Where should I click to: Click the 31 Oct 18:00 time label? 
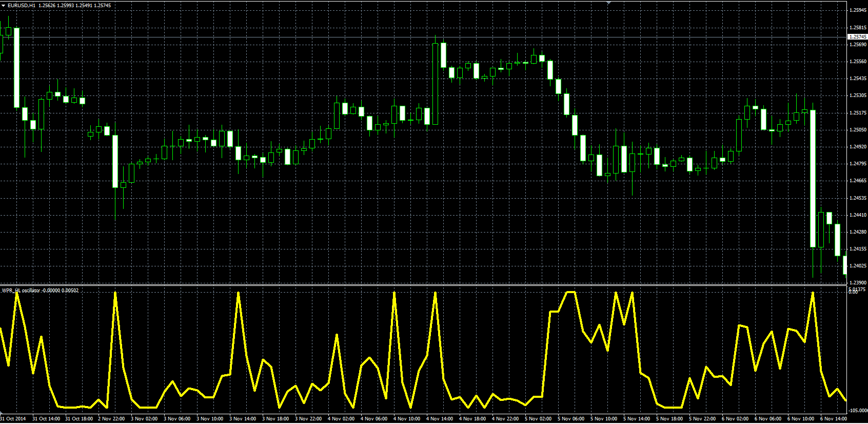79,419
